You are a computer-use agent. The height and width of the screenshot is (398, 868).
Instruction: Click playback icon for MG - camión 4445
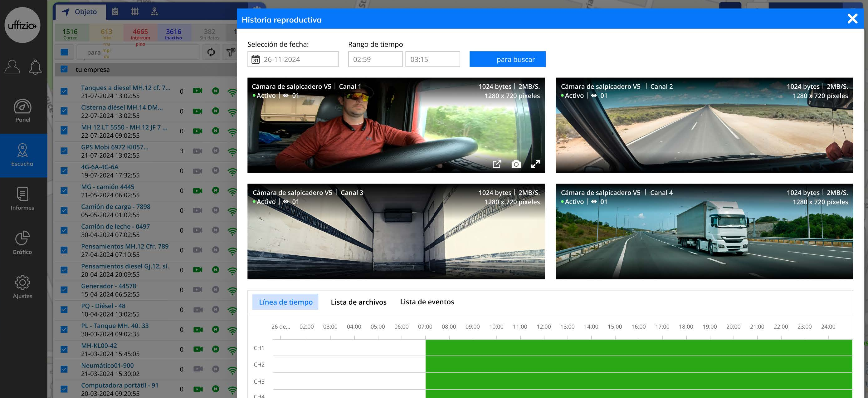(x=216, y=190)
